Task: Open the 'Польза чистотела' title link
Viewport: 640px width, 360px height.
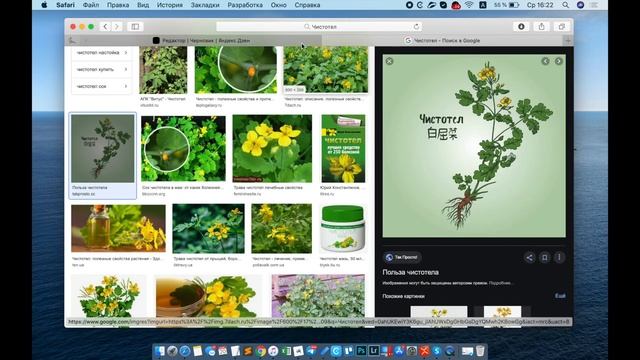Action: point(410,272)
